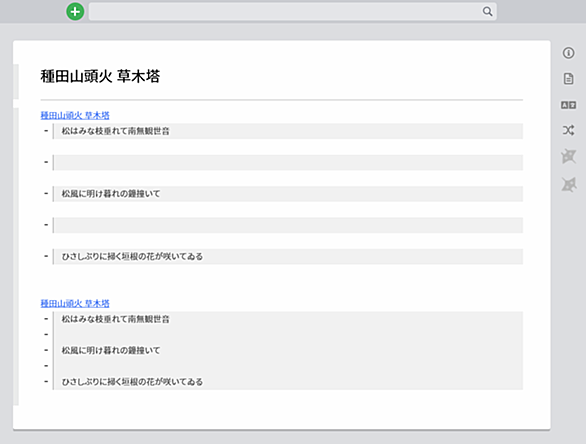Viewport: 586px width, 444px height.
Task: Select first block line ひさしぶりに掃く垣根の花が咲いてゐる
Action: coord(132,257)
